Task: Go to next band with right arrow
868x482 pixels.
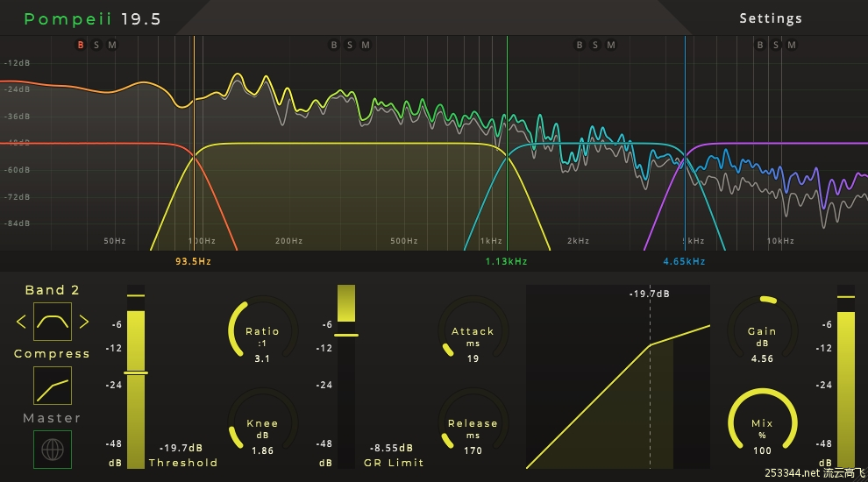Action: click(x=84, y=322)
